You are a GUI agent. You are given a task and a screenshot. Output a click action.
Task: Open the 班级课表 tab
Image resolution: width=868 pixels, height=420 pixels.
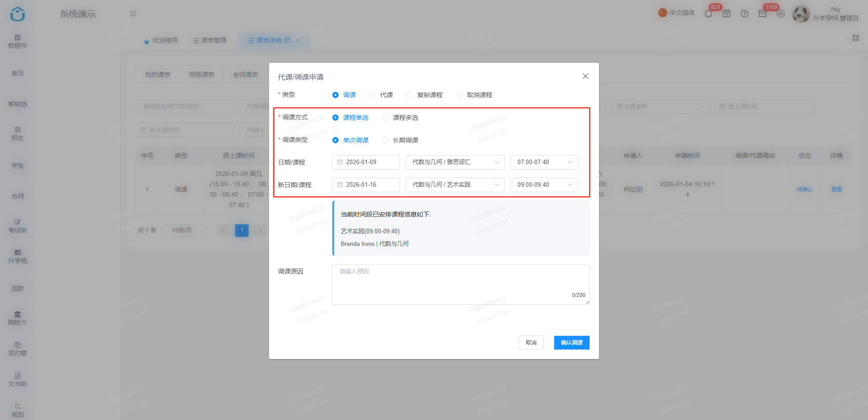(x=202, y=75)
